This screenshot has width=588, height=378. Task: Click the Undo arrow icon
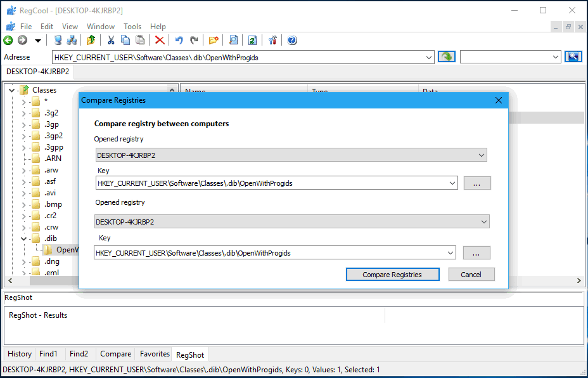[x=179, y=40]
